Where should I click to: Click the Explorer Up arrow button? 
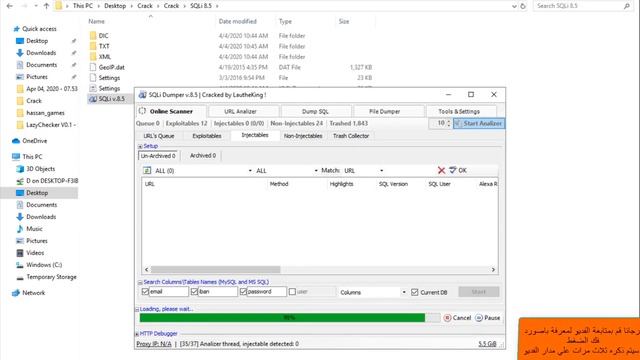(46, 6)
